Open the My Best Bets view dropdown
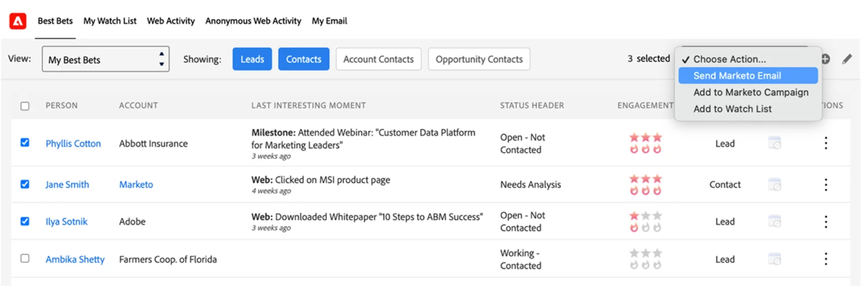Screen dimensions: 868x289 point(105,59)
